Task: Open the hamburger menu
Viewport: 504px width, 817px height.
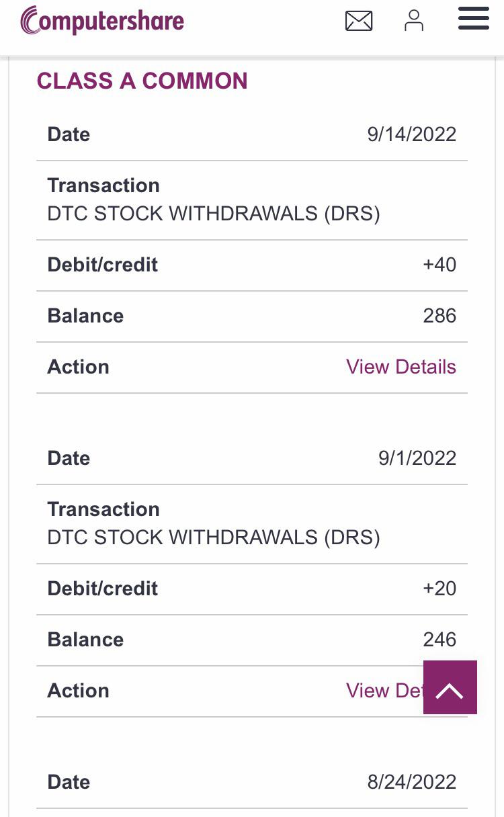Action: click(474, 19)
